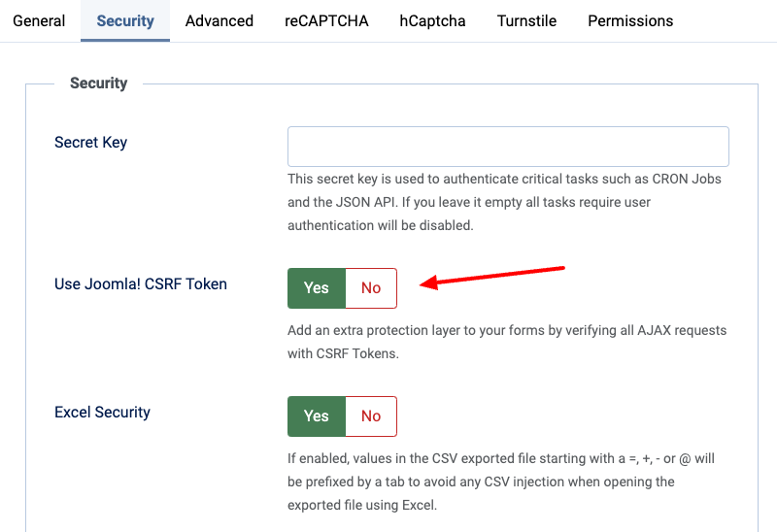Set Excel Security to Yes
Screen dimensions: 777x532
(317, 416)
